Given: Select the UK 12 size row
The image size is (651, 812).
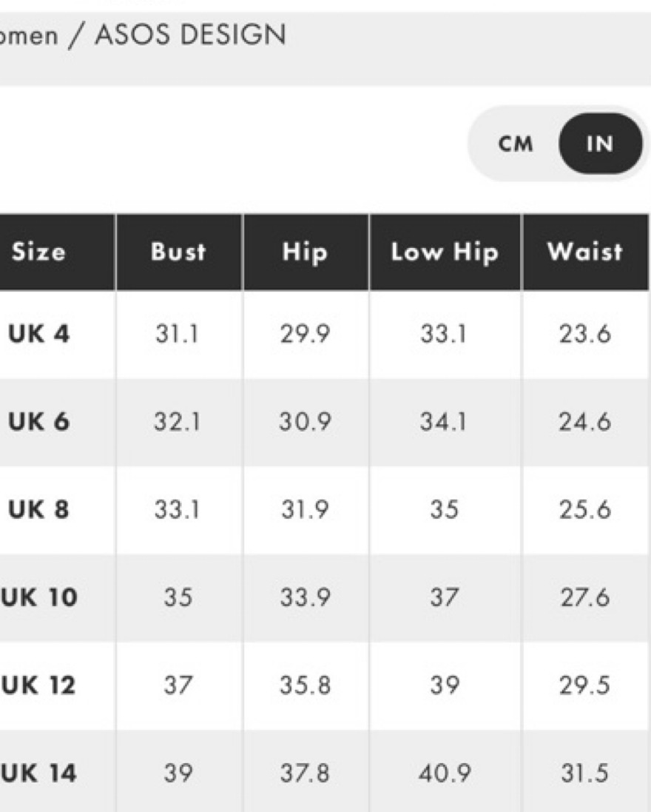Looking at the screenshot, I should 325,685.
